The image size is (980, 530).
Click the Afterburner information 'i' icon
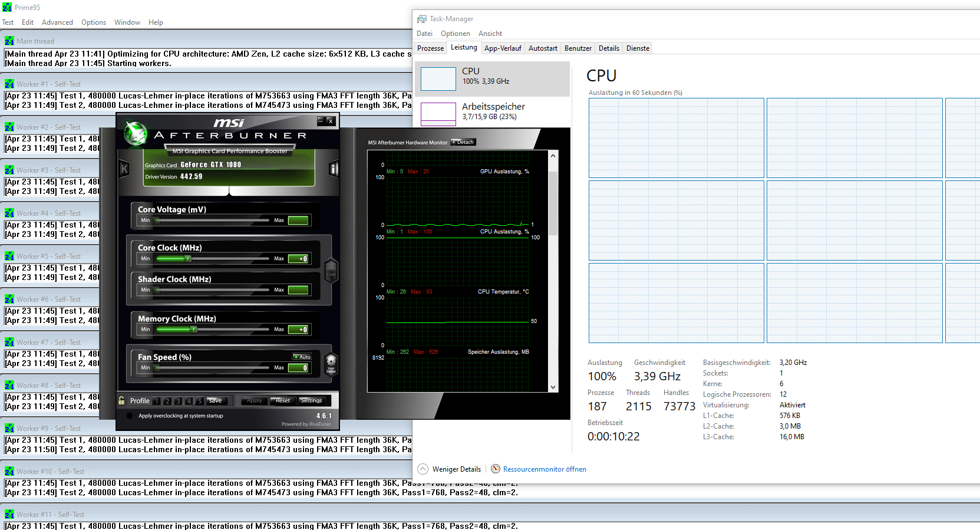point(334,169)
